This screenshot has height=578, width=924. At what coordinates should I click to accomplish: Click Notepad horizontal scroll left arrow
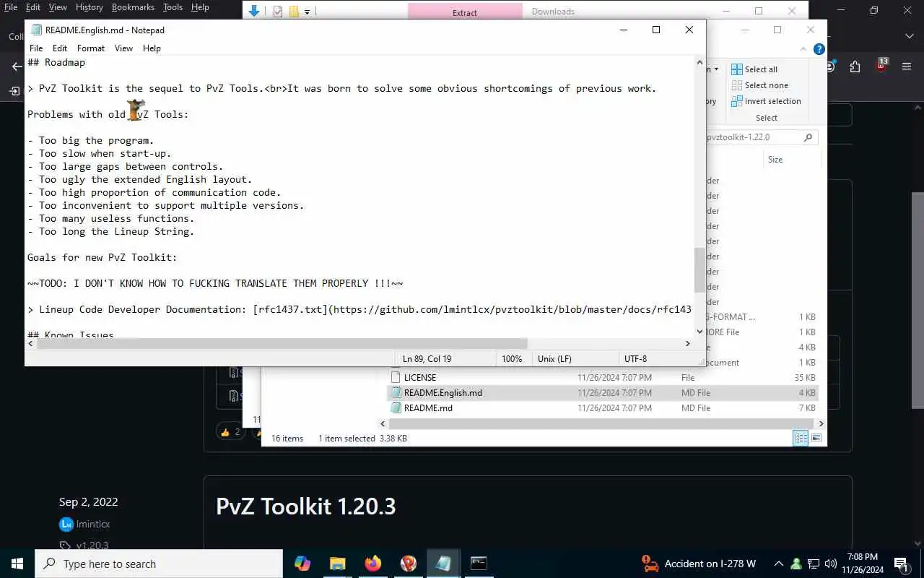[30, 344]
